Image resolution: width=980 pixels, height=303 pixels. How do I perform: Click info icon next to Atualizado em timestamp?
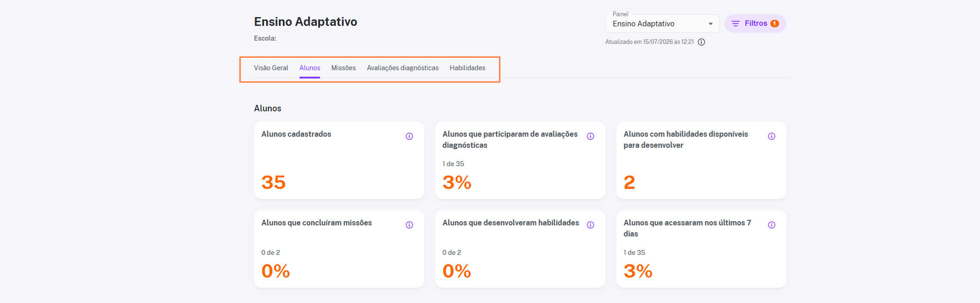click(701, 42)
